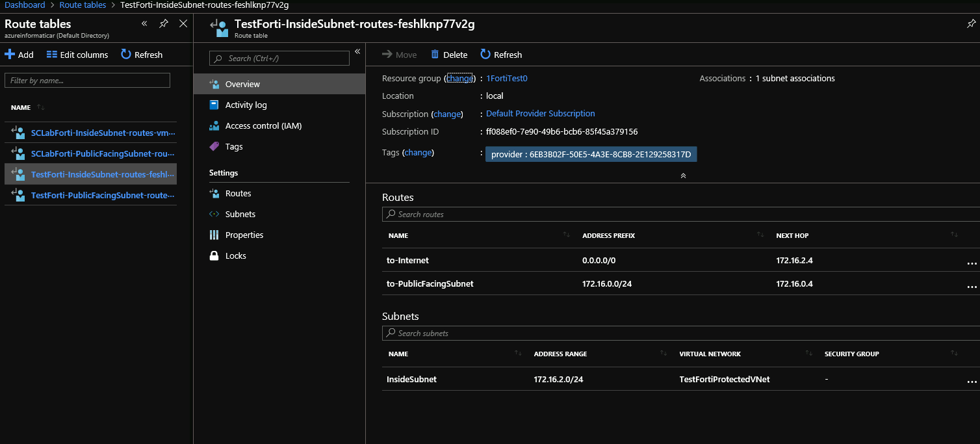Pin the route table blade to dashboard
Image resolution: width=980 pixels, height=444 pixels.
click(972, 23)
